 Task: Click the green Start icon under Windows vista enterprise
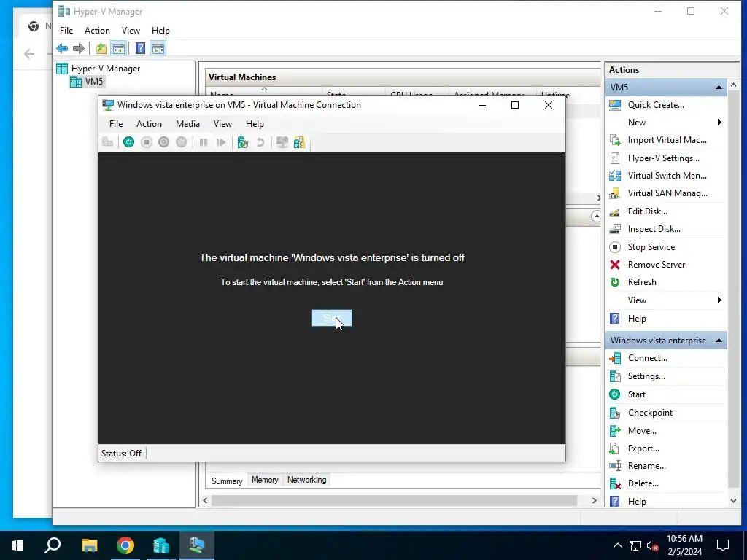615,394
